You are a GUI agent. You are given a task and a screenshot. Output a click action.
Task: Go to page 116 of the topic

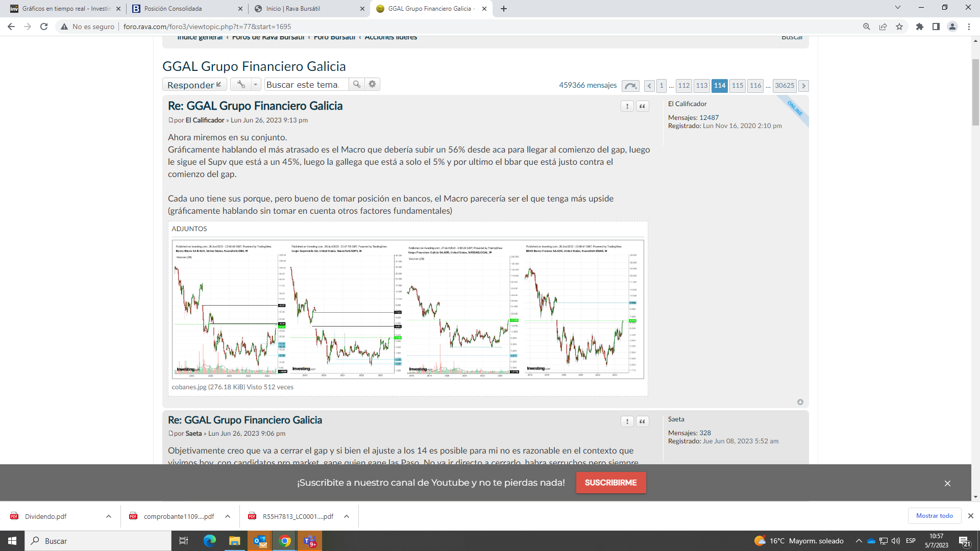pyautogui.click(x=755, y=86)
